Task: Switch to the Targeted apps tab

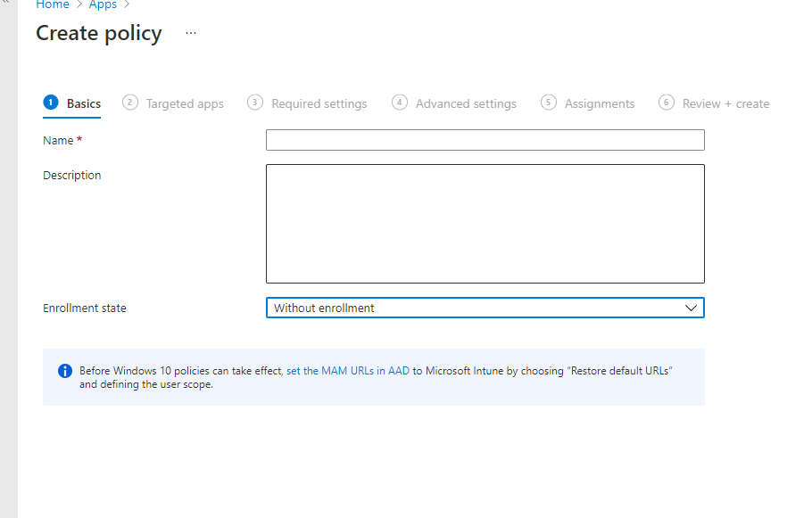Action: (185, 103)
